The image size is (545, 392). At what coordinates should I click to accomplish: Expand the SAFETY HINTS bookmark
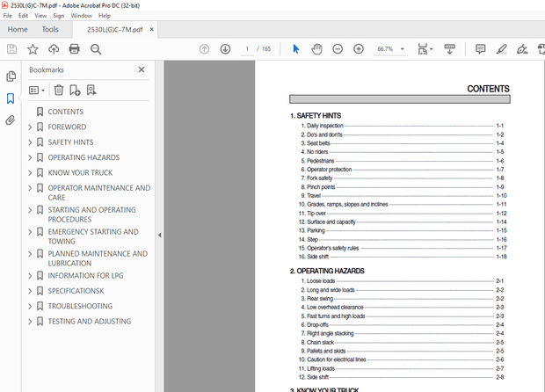(x=30, y=142)
